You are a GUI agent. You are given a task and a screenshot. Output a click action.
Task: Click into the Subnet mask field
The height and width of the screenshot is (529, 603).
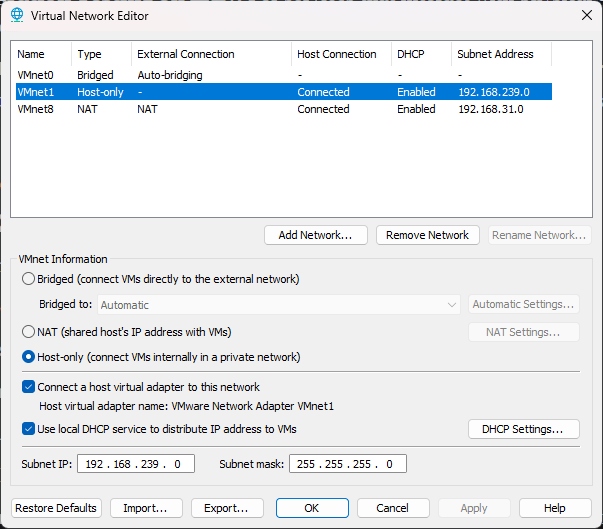348,464
